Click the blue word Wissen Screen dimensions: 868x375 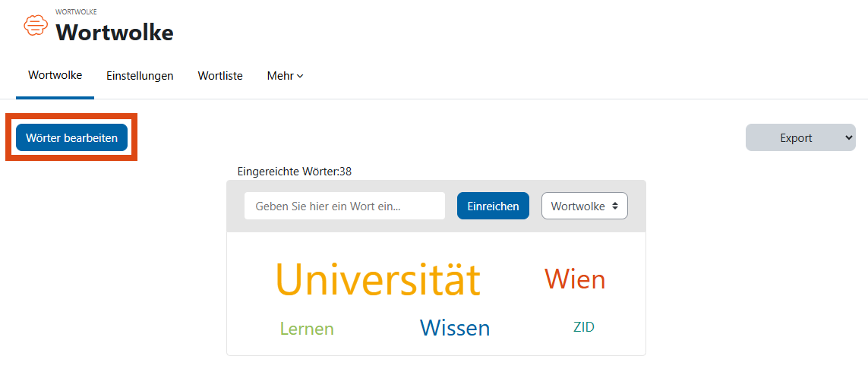point(454,327)
